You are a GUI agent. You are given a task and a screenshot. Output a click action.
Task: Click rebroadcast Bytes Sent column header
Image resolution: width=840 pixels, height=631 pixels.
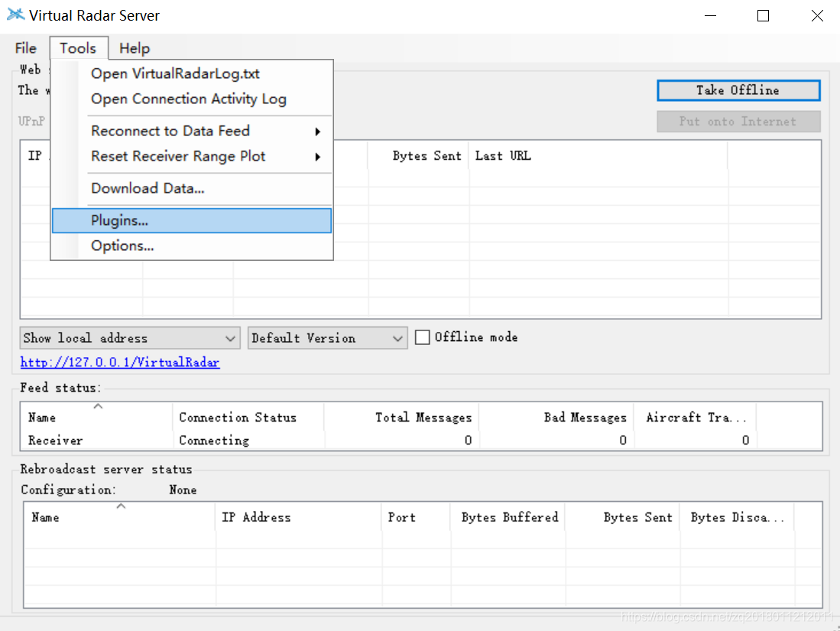pyautogui.click(x=622, y=517)
